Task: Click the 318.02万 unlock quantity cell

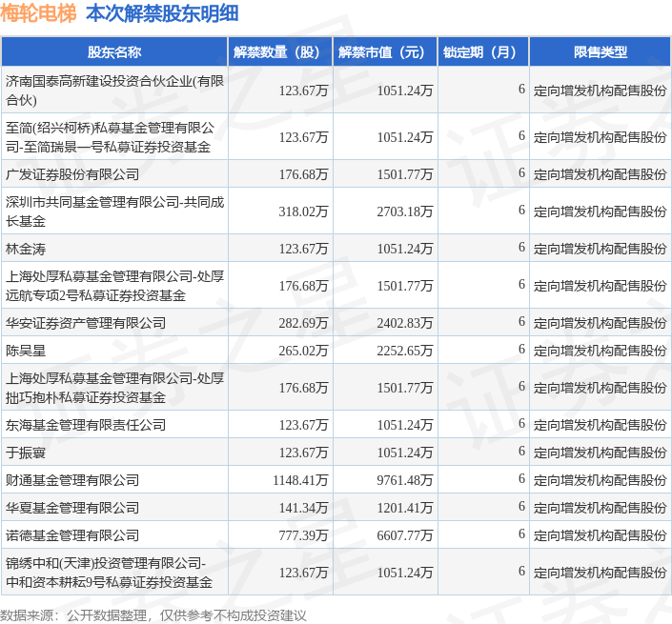Action: click(x=303, y=211)
